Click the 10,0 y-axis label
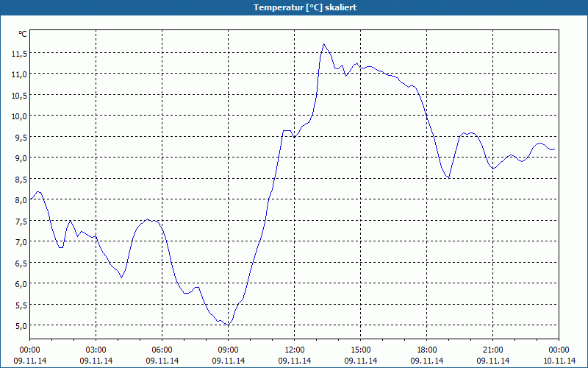The height and width of the screenshot is (368, 588). [19, 116]
